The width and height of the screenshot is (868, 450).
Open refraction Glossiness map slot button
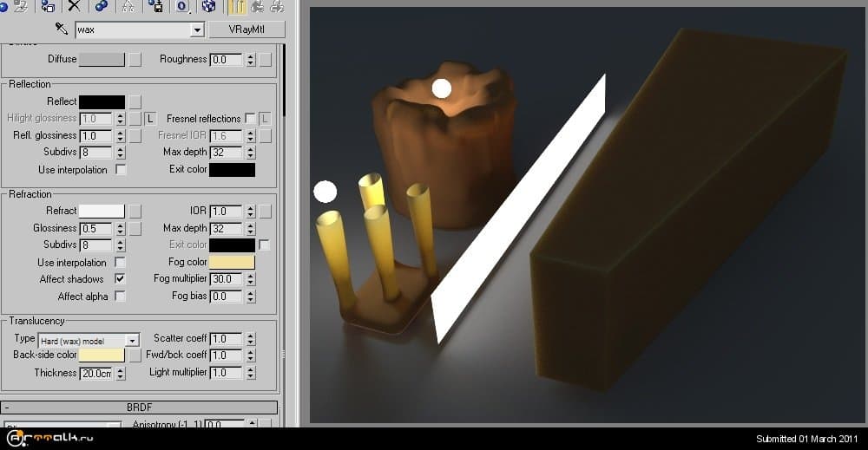[x=135, y=228]
